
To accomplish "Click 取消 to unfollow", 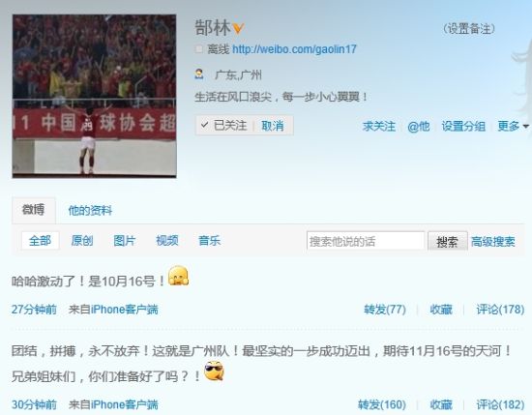I will click(x=273, y=126).
